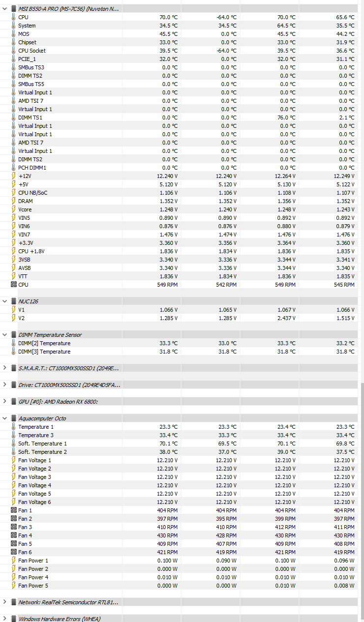
Task: Select the DIMM TS1 thermometer icon
Action: tap(14, 118)
